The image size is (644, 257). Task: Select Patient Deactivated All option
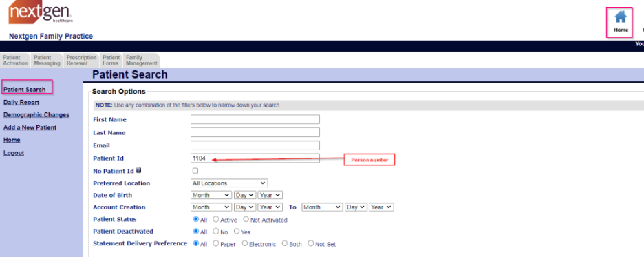(196, 232)
